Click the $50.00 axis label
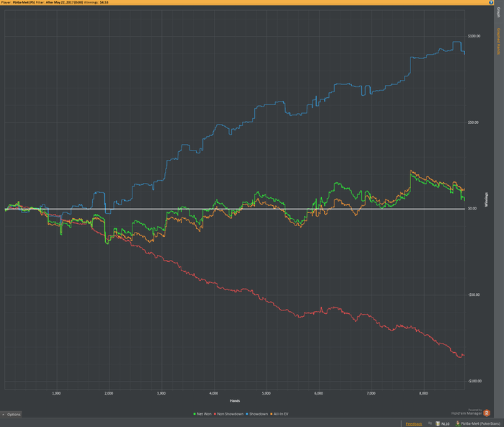 pos(473,122)
